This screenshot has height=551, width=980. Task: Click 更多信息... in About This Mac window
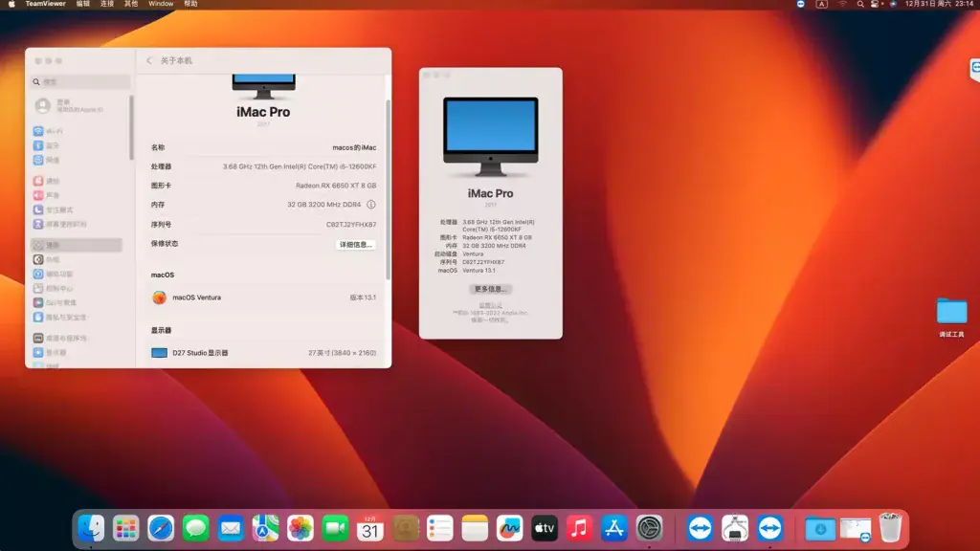click(490, 289)
